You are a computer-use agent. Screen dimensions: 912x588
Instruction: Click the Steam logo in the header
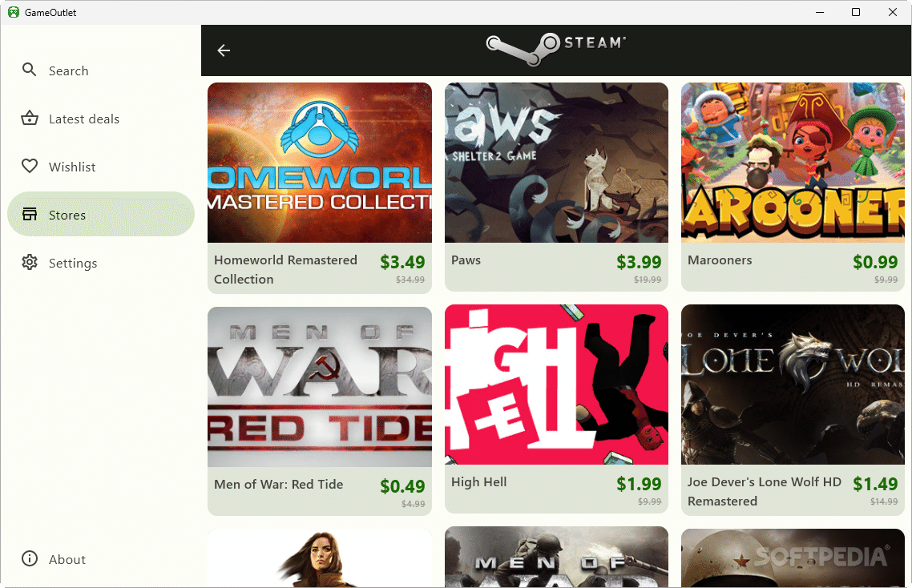556,49
